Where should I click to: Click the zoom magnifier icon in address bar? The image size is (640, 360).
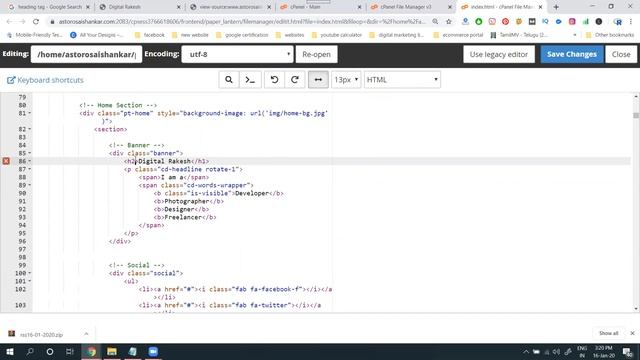click(x=435, y=22)
